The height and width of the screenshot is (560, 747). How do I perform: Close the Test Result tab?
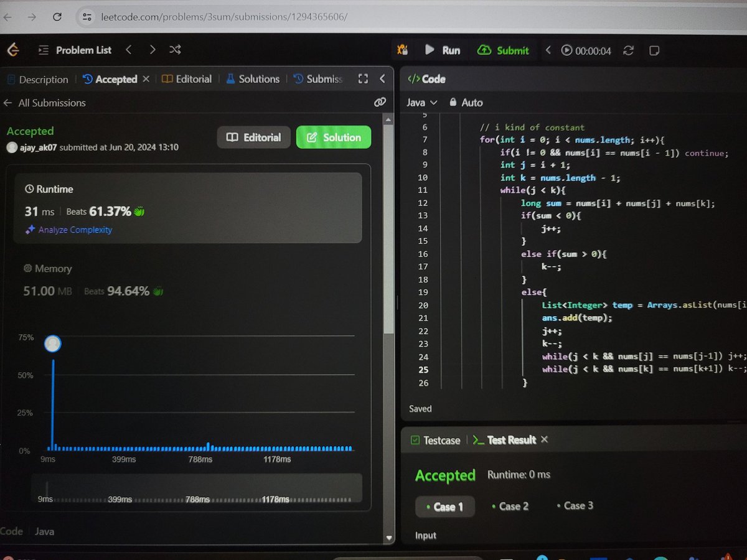(x=544, y=439)
